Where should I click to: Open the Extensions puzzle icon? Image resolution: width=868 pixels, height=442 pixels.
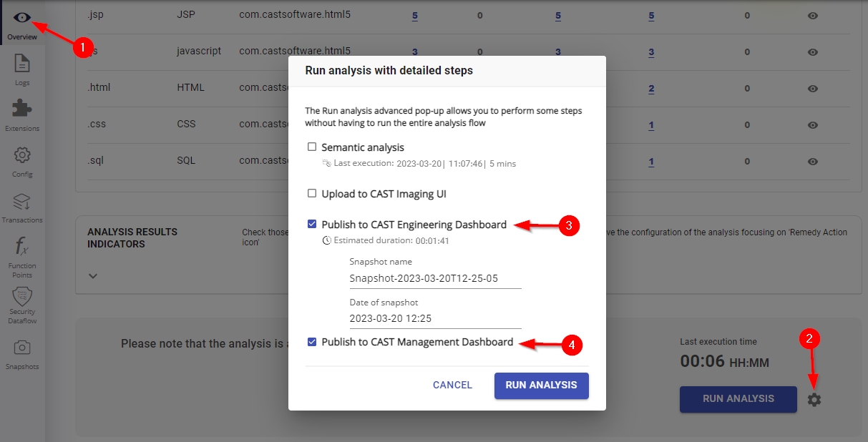[x=22, y=109]
